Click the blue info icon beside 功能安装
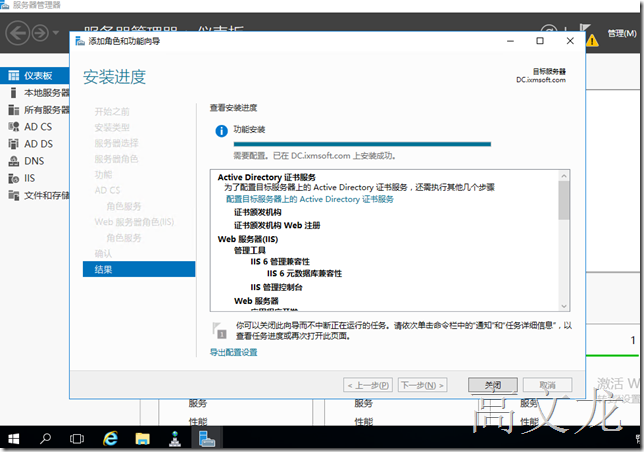Screen dimensions: 644x452 (x=221, y=131)
